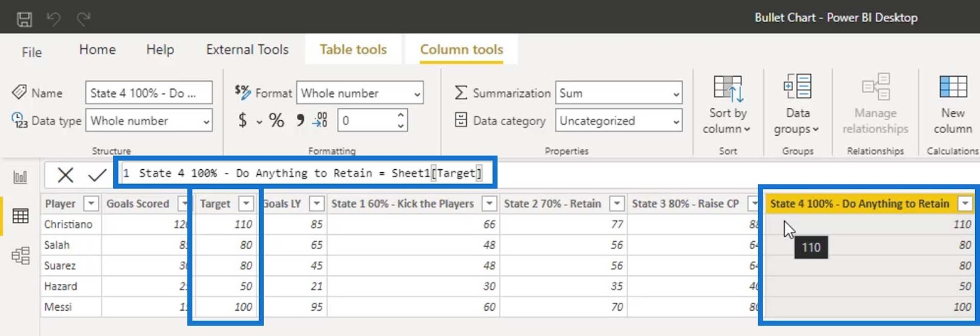Apply percentage format icon
This screenshot has height=336, width=980.
(277, 120)
